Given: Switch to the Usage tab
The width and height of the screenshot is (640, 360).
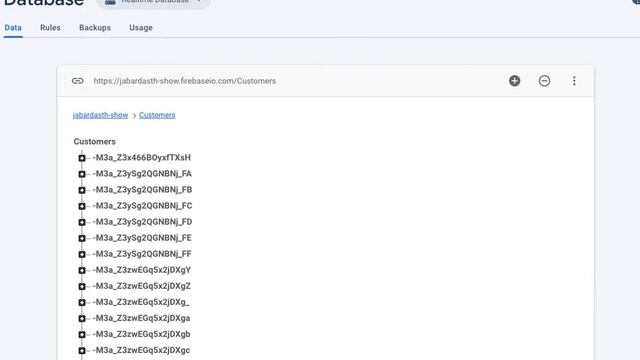Looking at the screenshot, I should [141, 28].
